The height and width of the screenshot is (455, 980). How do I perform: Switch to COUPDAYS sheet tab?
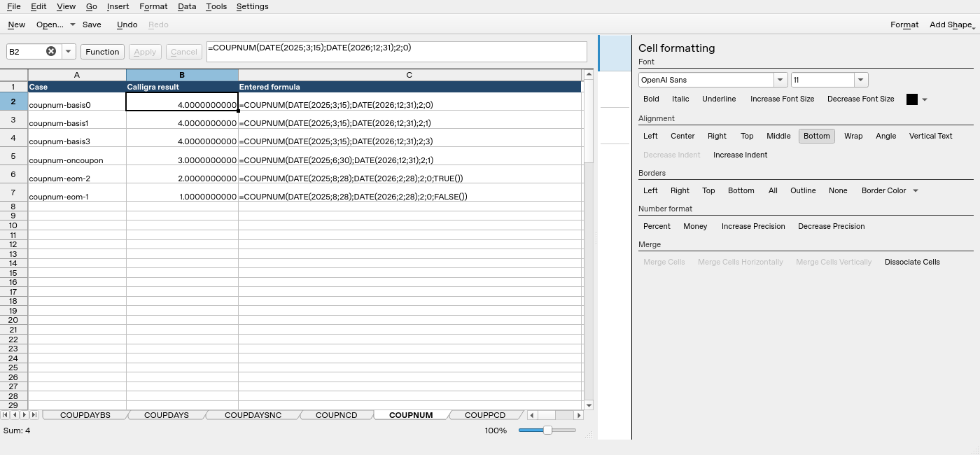(x=167, y=415)
